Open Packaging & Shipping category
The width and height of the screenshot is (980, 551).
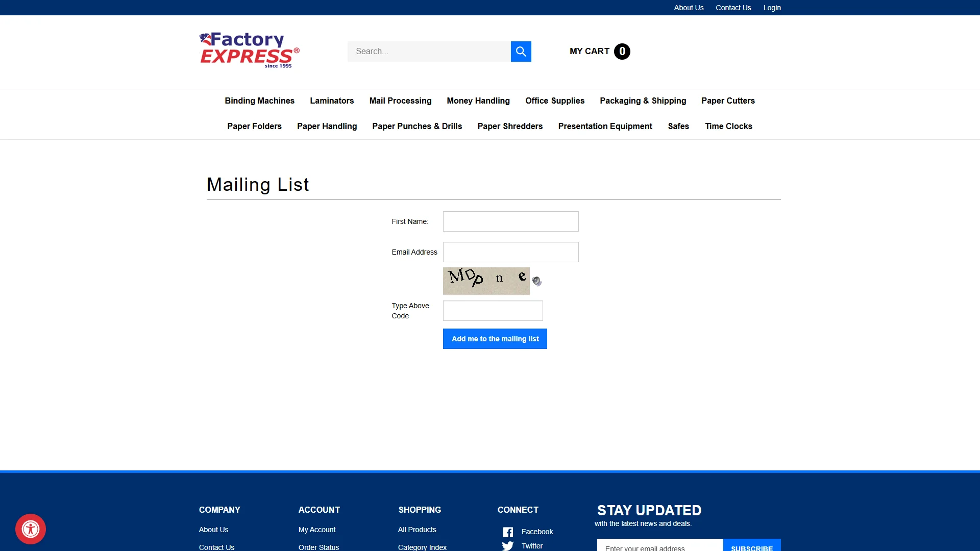click(643, 101)
